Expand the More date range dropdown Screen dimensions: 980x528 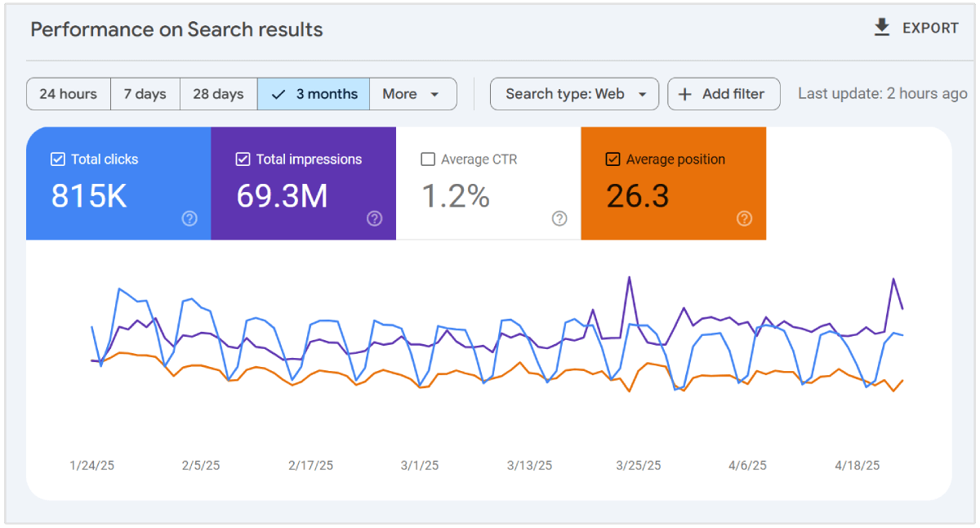pos(412,94)
